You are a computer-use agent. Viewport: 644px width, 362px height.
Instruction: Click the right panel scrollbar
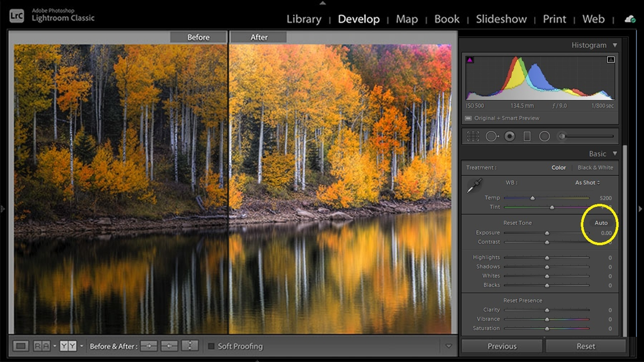(x=625, y=240)
